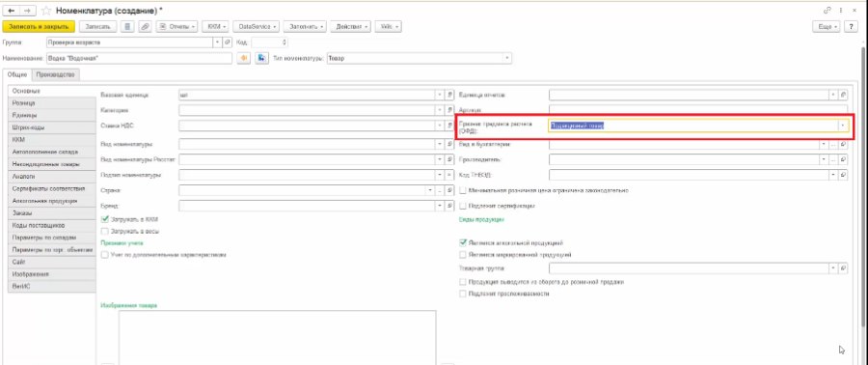The width and height of the screenshot is (868, 365).
Task: Click the link icon in window top-right corner
Action: click(827, 11)
